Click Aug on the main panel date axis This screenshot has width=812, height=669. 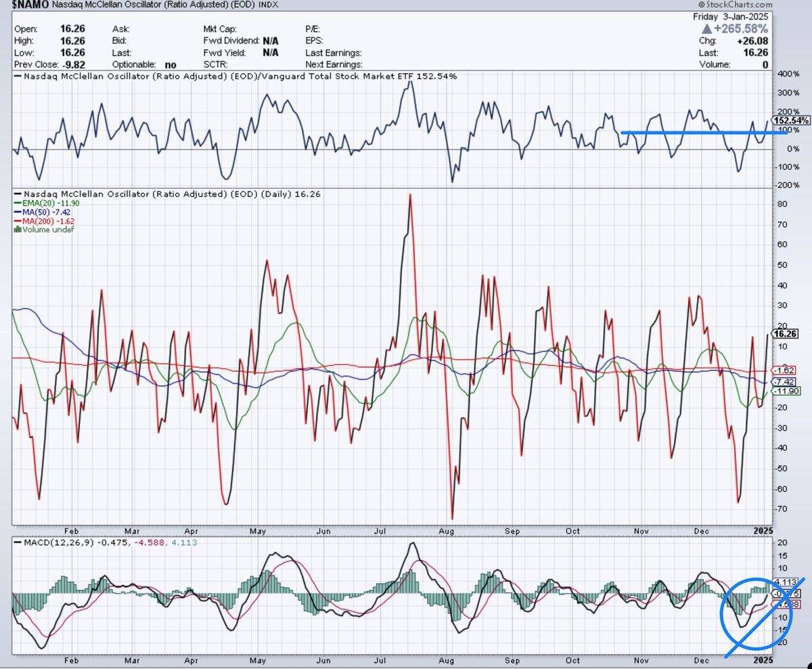pyautogui.click(x=447, y=530)
